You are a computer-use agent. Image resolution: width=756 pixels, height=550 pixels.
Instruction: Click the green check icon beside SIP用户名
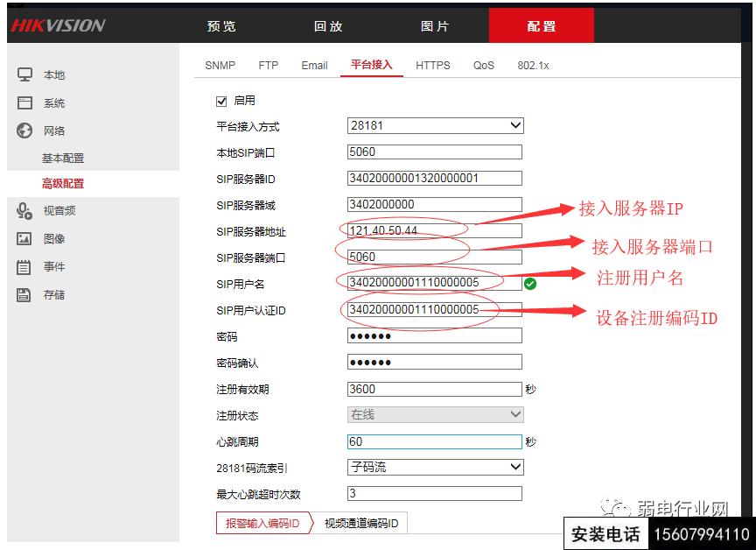pos(530,284)
